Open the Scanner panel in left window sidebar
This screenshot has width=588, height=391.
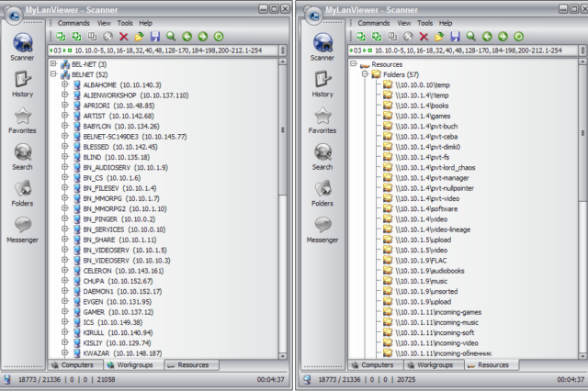point(22,47)
